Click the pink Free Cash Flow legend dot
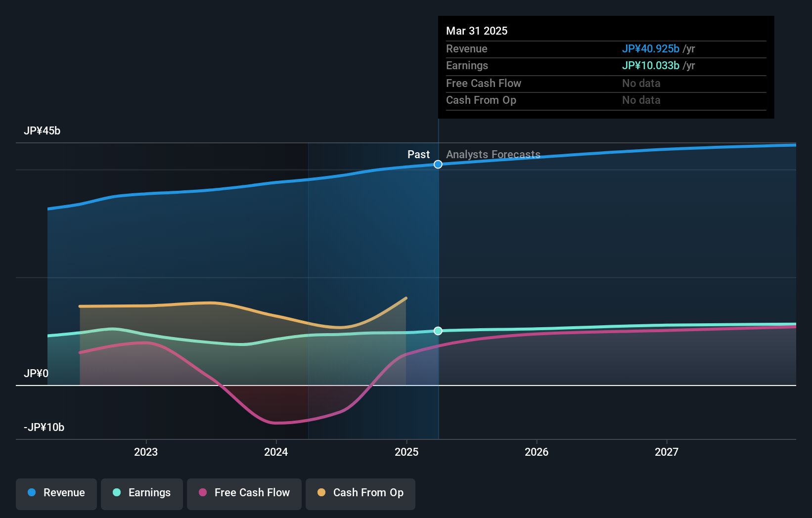 203,492
